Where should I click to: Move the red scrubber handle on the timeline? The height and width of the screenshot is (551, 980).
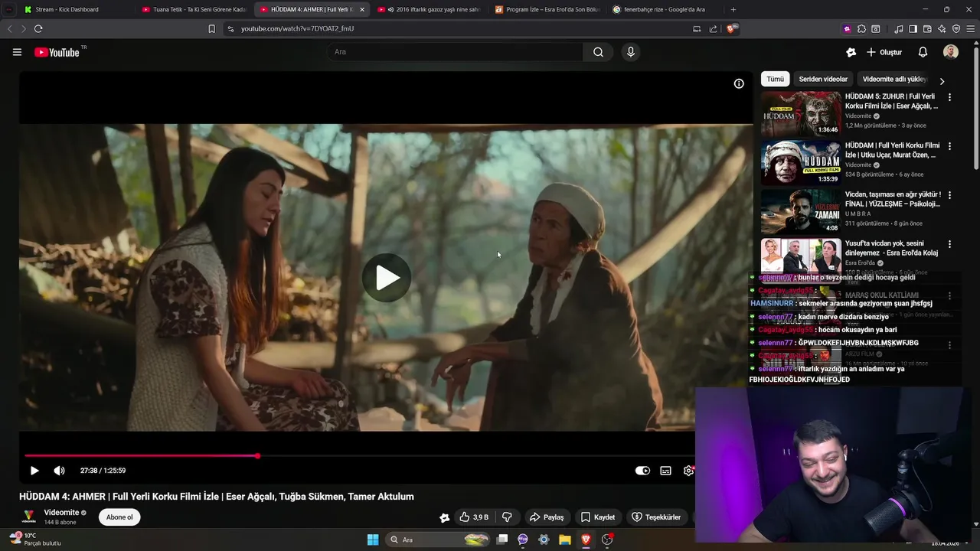coord(258,456)
